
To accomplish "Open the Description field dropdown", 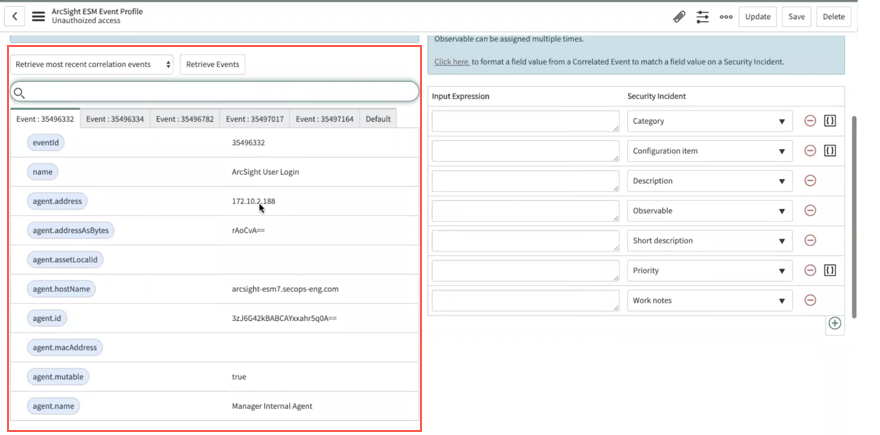I will (709, 181).
